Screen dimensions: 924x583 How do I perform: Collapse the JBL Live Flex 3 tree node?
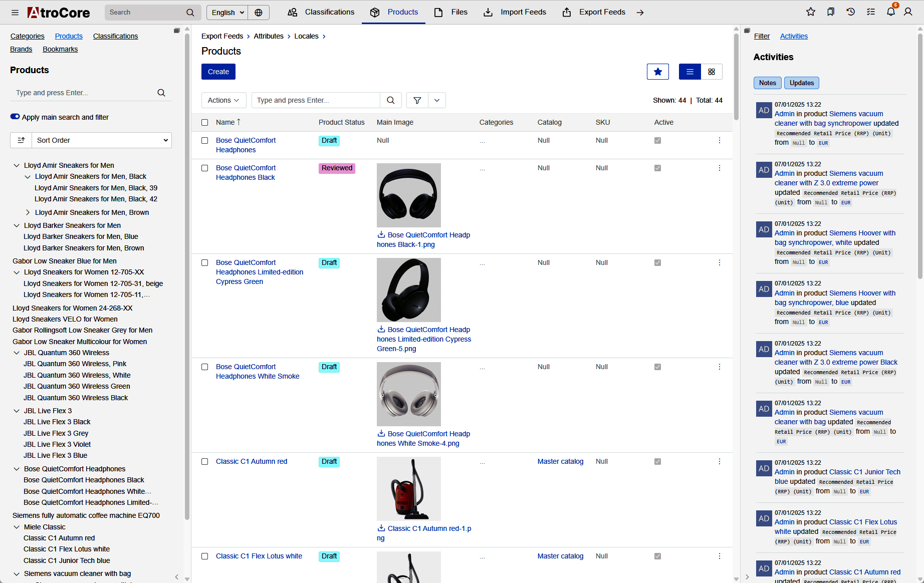[17, 411]
